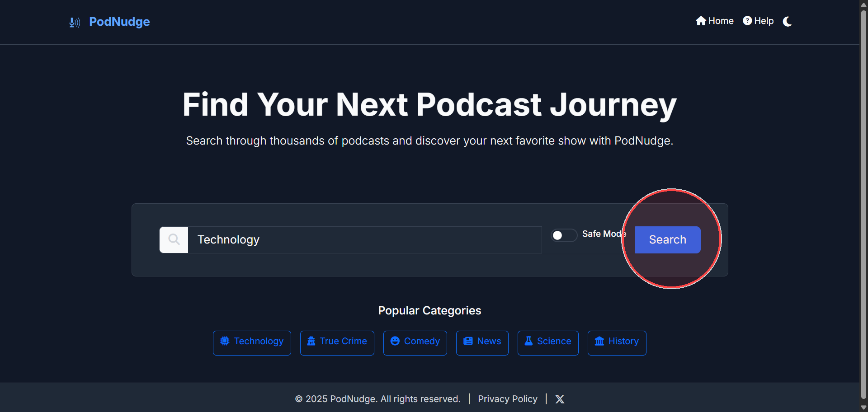The width and height of the screenshot is (868, 412).
Task: Choose the News category button
Action: (482, 343)
